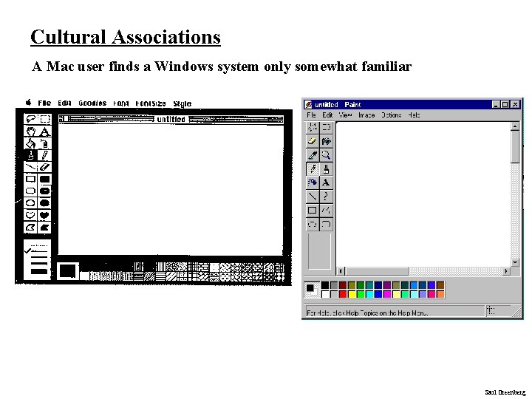Select the Pick Color eyedropper in Windows Paint
This screenshot has width=532, height=399.
(312, 155)
